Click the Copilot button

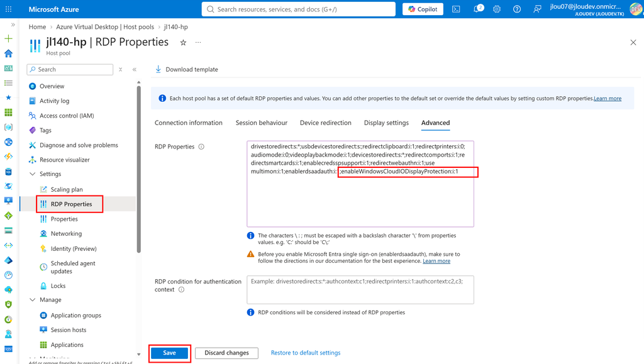423,9
